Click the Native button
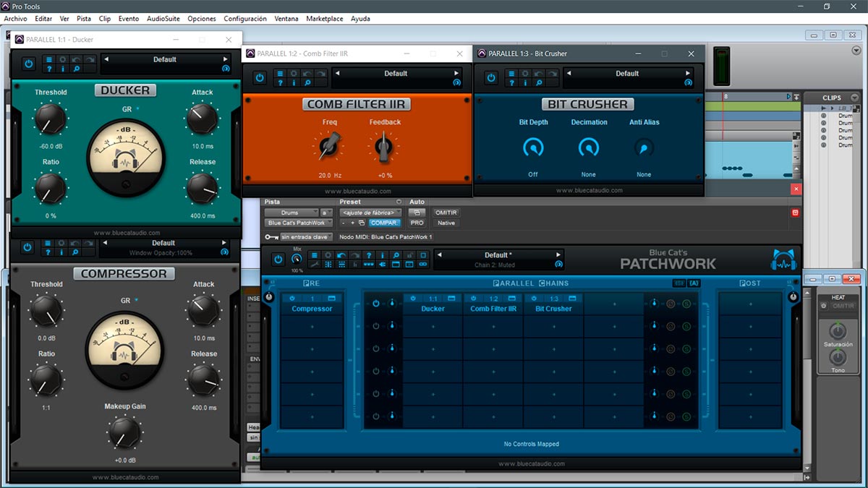Screen dimensions: 868x488 coord(446,223)
